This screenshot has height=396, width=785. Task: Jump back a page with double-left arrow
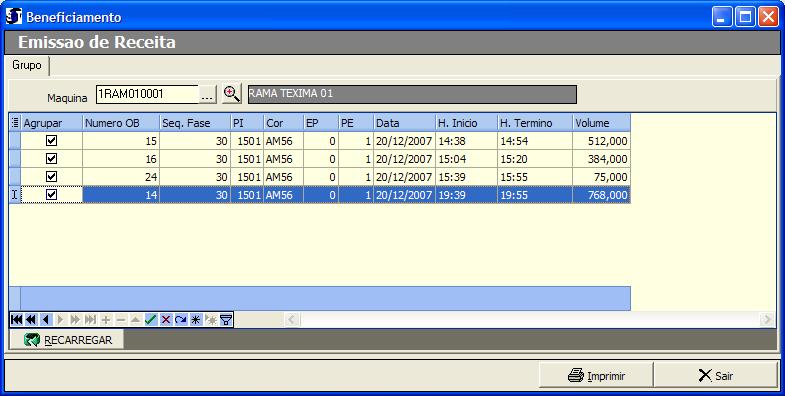point(31,320)
